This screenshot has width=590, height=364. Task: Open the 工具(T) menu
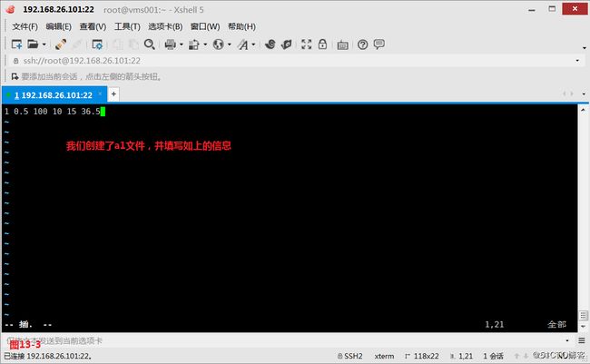coord(127,26)
